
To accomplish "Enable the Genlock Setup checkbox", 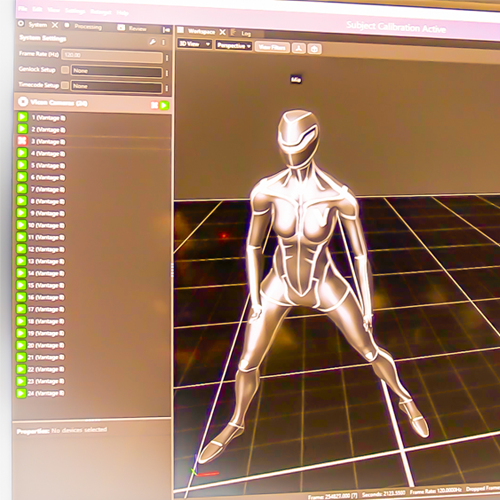I will [65, 70].
